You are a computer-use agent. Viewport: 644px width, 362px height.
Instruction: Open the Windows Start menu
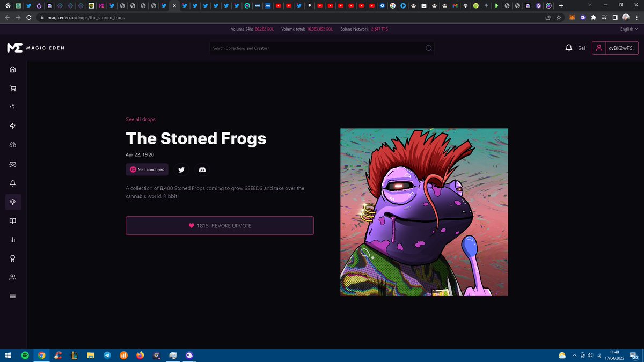[x=8, y=355]
